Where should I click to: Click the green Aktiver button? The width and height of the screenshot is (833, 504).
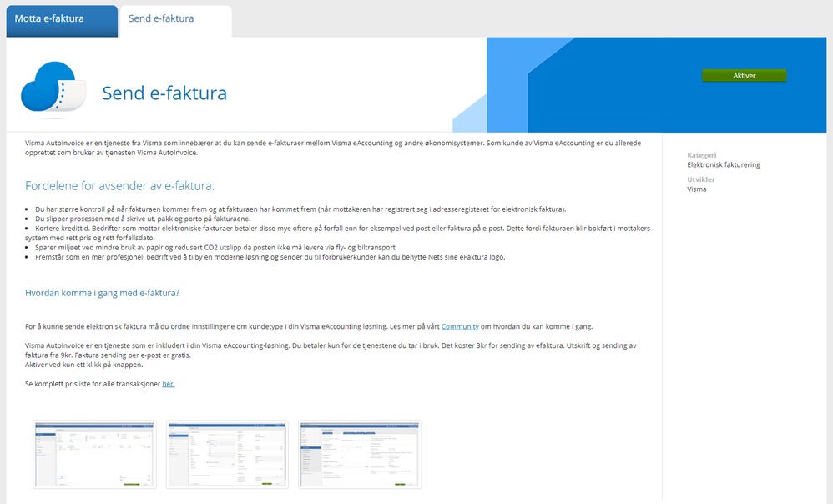click(744, 75)
